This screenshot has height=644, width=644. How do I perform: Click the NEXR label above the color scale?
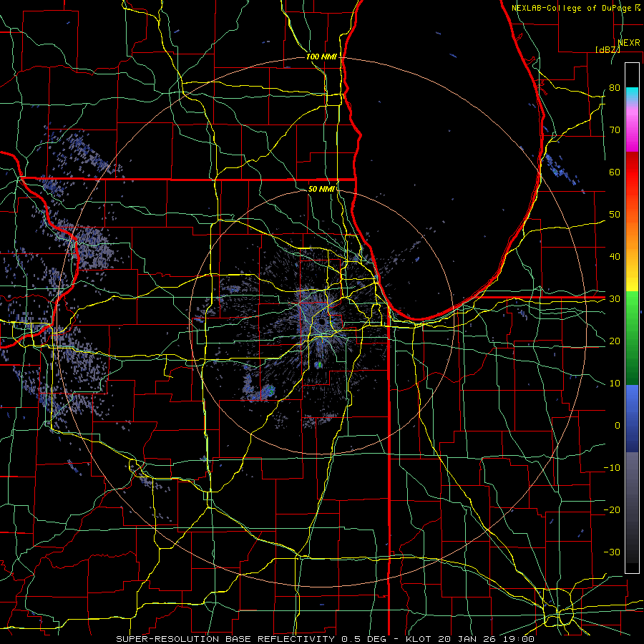pos(629,43)
